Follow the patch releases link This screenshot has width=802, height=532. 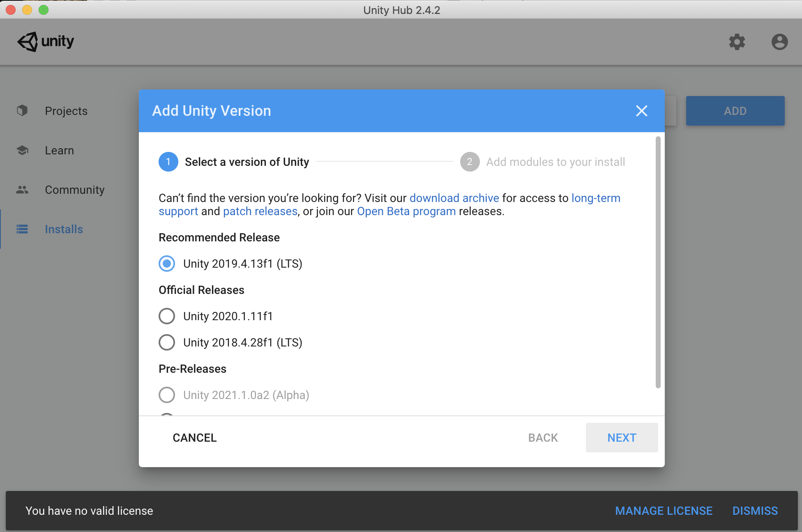260,211
